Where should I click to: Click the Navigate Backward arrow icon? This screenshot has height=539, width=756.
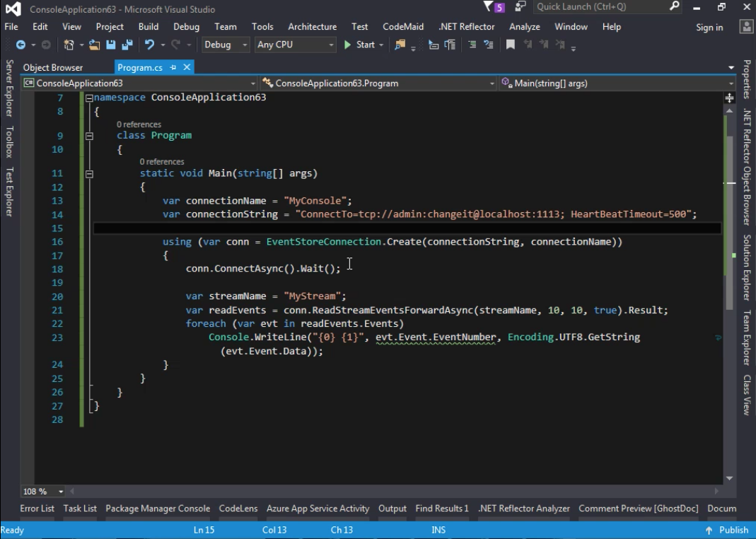21,45
